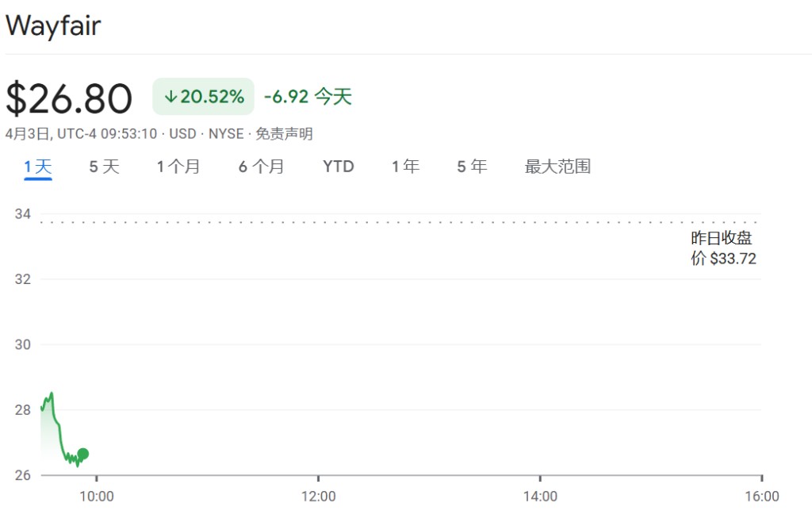This screenshot has height=526, width=812.
Task: Click the 20.52% change badge
Action: coord(204,97)
